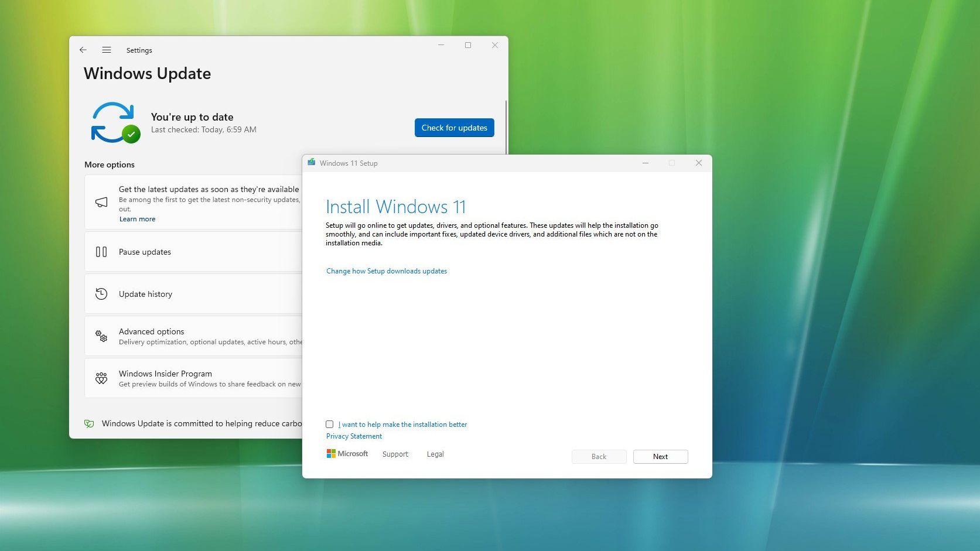Click the Microsoft logo in Setup
This screenshot has width=980, height=551.
(347, 454)
